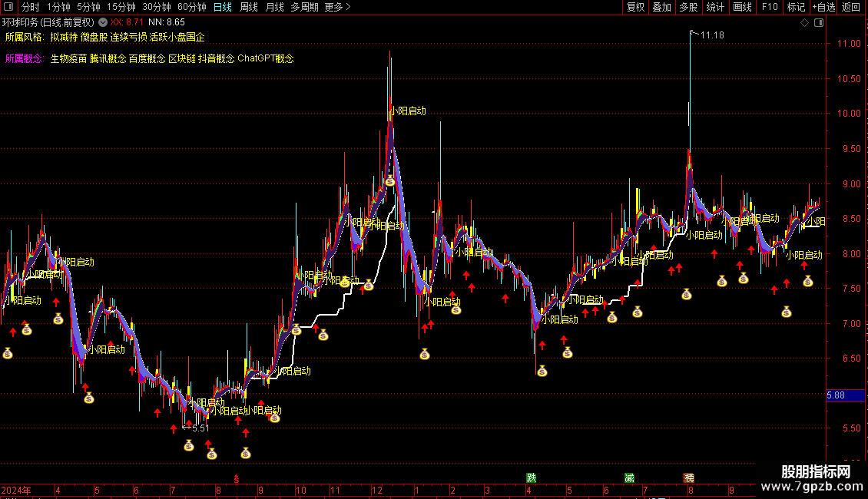Toggle the left panel layout icon
The height and width of the screenshot is (499, 868).
tap(8, 7)
